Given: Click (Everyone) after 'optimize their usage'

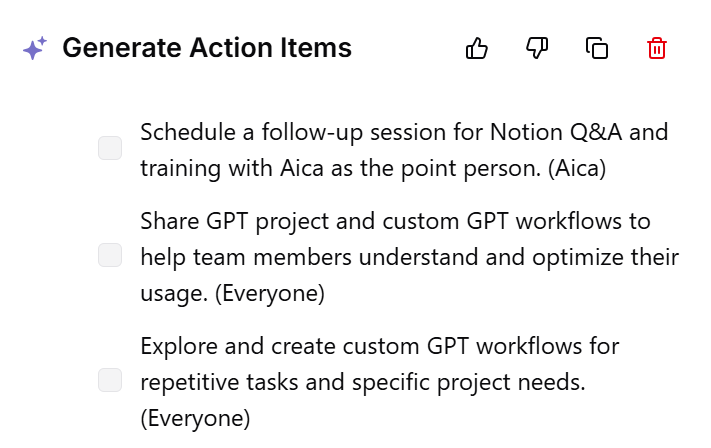Looking at the screenshot, I should 270,294.
